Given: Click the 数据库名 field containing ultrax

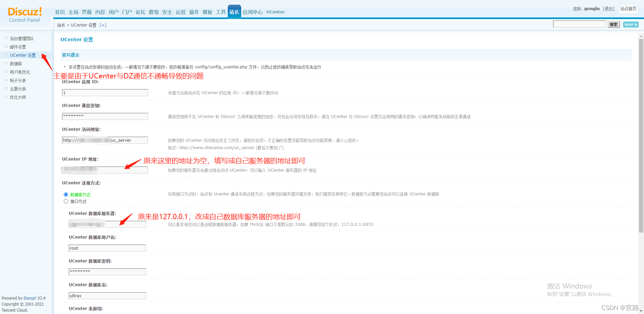Looking at the screenshot, I should tap(107, 296).
